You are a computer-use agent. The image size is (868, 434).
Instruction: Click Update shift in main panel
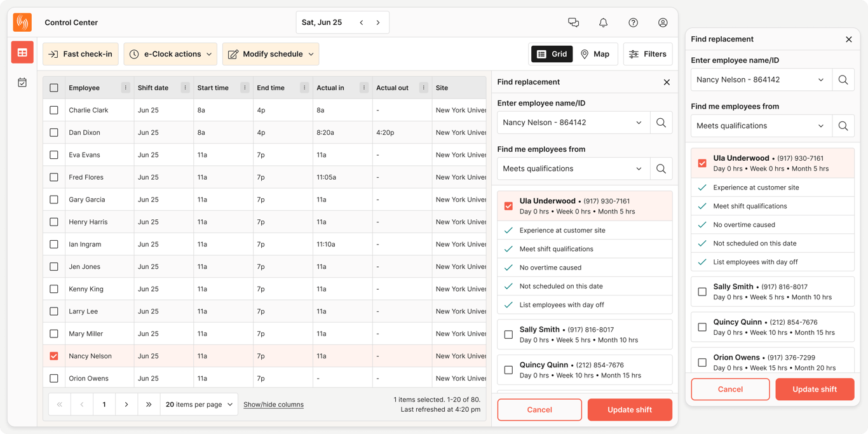[x=630, y=410]
